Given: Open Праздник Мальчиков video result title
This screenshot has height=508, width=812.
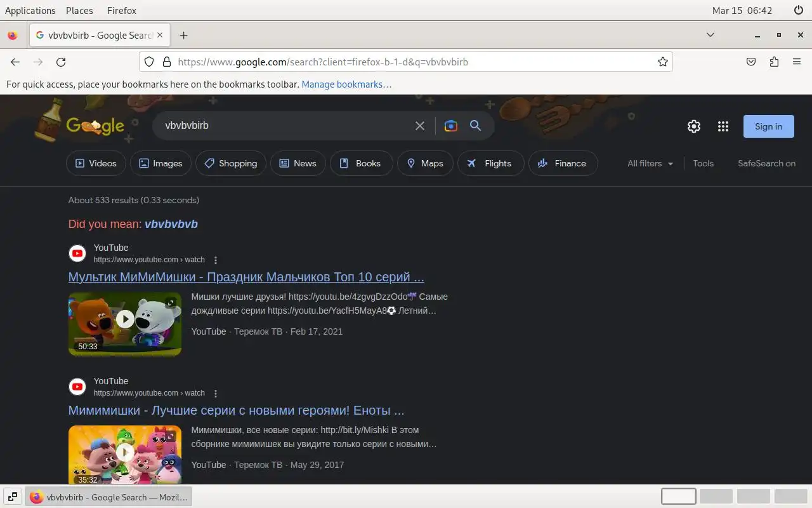Looking at the screenshot, I should [246, 277].
